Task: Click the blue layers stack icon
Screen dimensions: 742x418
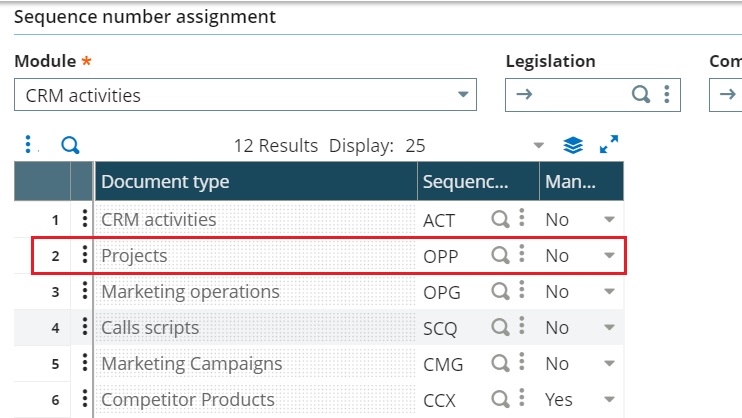Action: point(573,145)
